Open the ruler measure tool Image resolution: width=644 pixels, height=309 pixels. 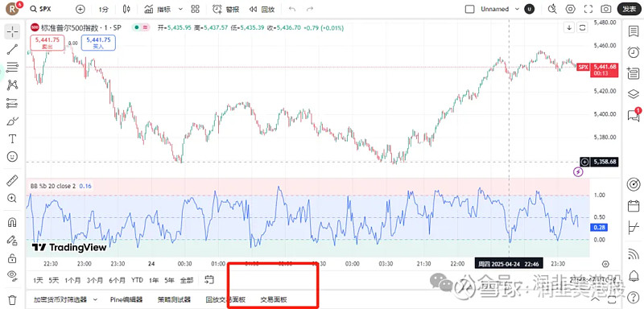tap(12, 180)
